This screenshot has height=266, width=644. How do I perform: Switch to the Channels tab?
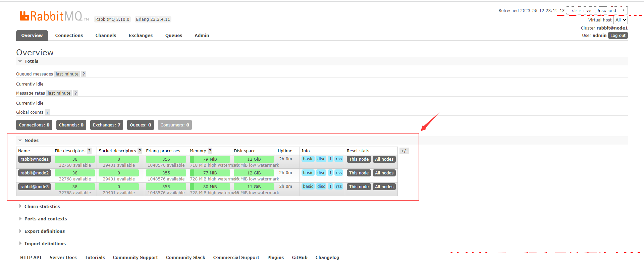[106, 36]
